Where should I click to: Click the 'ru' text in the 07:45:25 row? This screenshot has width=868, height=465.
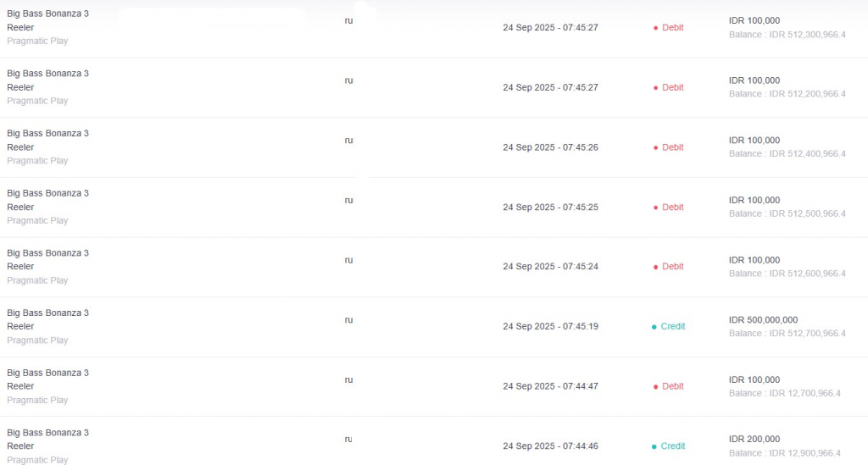tap(348, 200)
